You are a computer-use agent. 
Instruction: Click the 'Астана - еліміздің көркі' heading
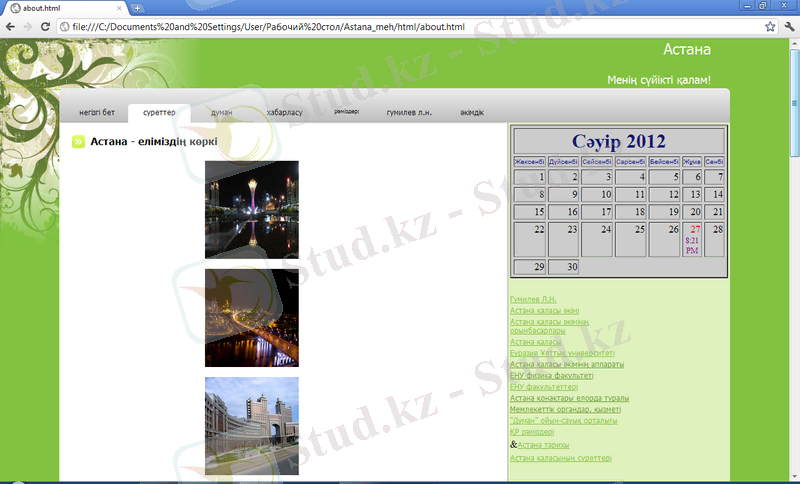[x=154, y=141]
